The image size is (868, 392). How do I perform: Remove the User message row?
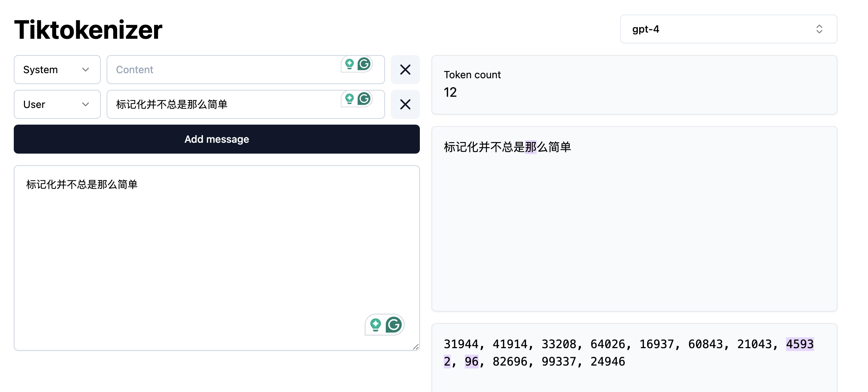[405, 104]
